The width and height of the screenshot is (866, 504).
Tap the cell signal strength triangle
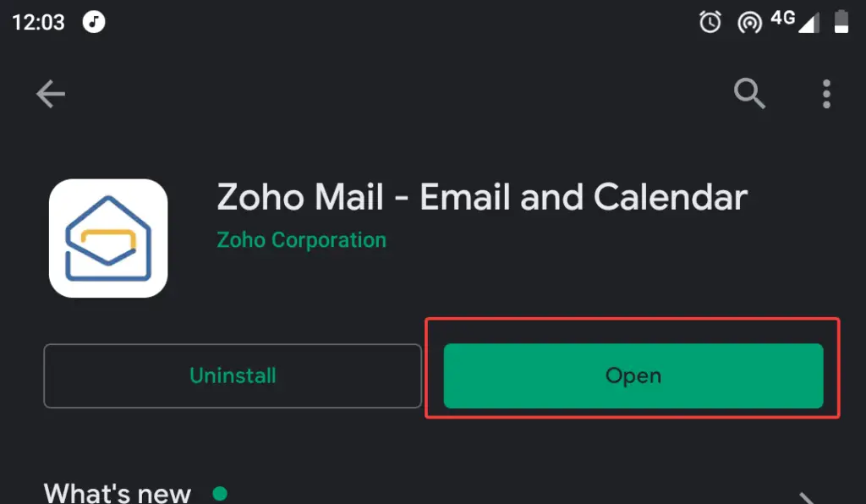tap(809, 23)
